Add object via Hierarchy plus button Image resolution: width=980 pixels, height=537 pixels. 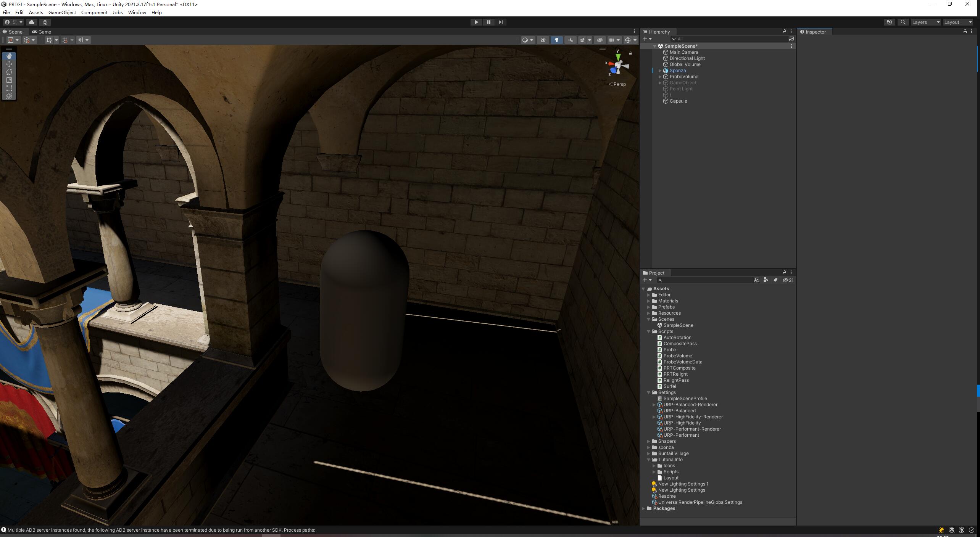647,39
